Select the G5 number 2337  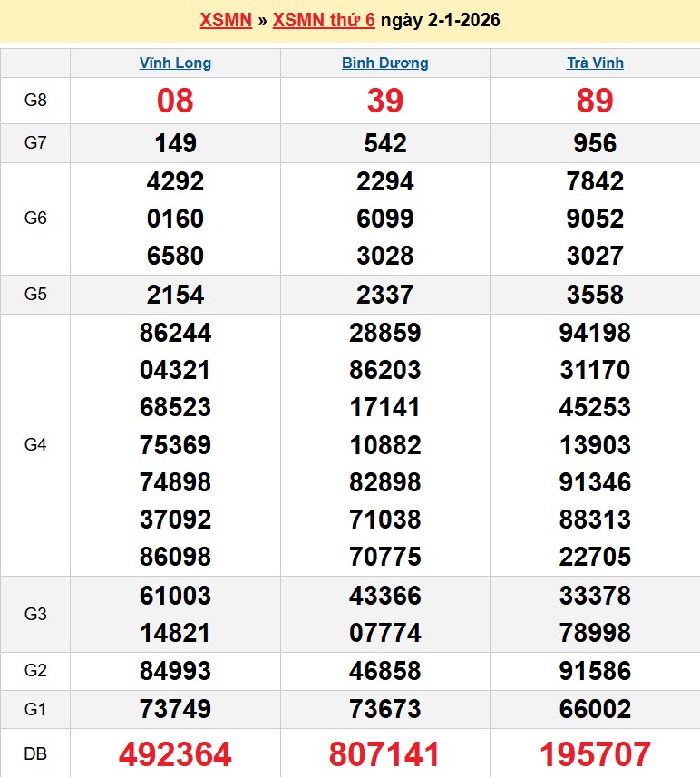pos(384,295)
